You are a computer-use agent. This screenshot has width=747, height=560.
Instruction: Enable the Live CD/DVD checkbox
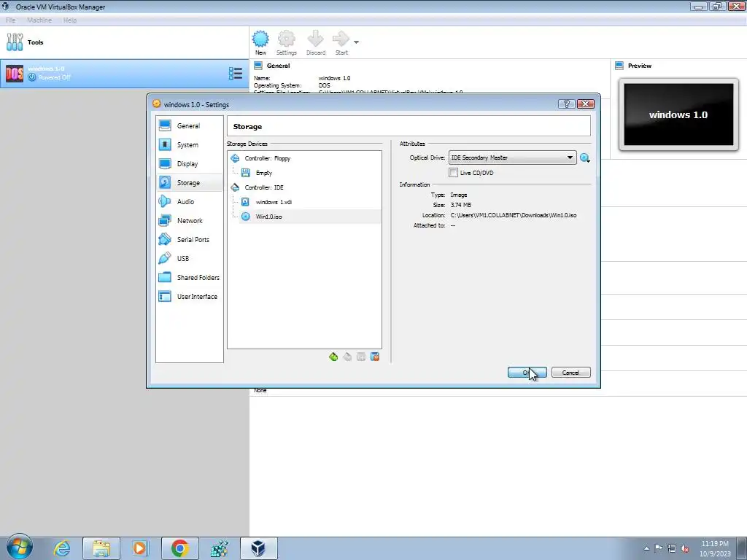tap(454, 173)
